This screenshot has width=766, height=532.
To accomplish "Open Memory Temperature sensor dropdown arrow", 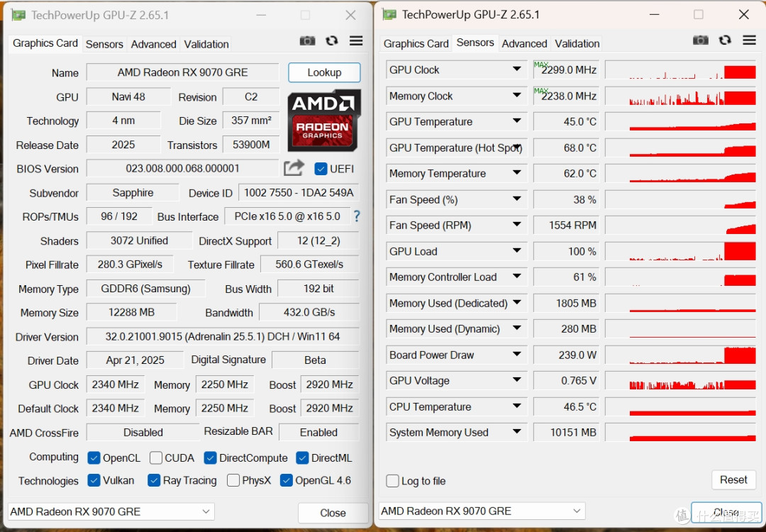I will point(516,173).
